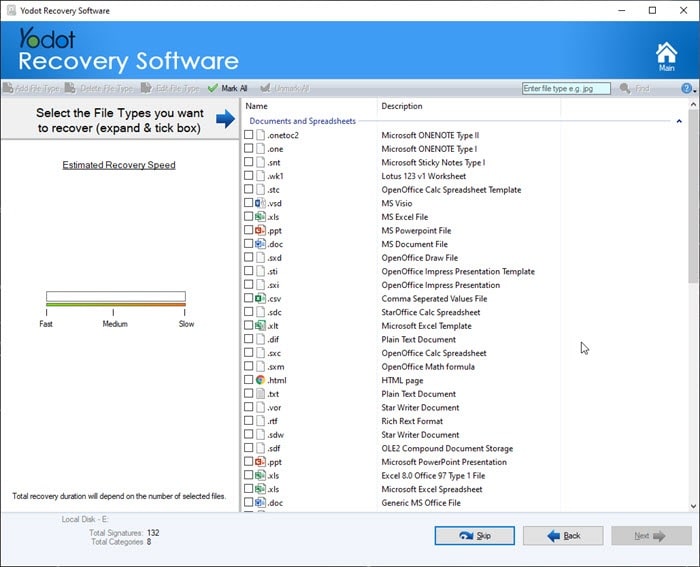The height and width of the screenshot is (567, 700).
Task: Click the recovery speed progress bar
Action: [116, 296]
